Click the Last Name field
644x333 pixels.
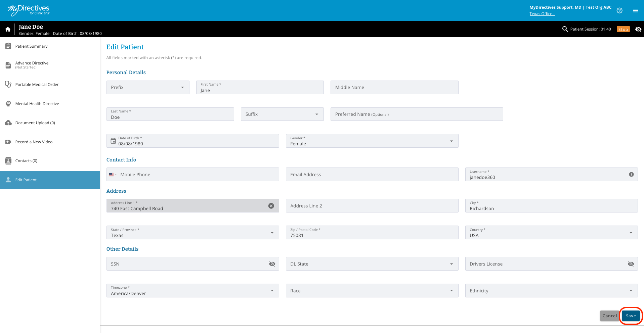click(170, 114)
